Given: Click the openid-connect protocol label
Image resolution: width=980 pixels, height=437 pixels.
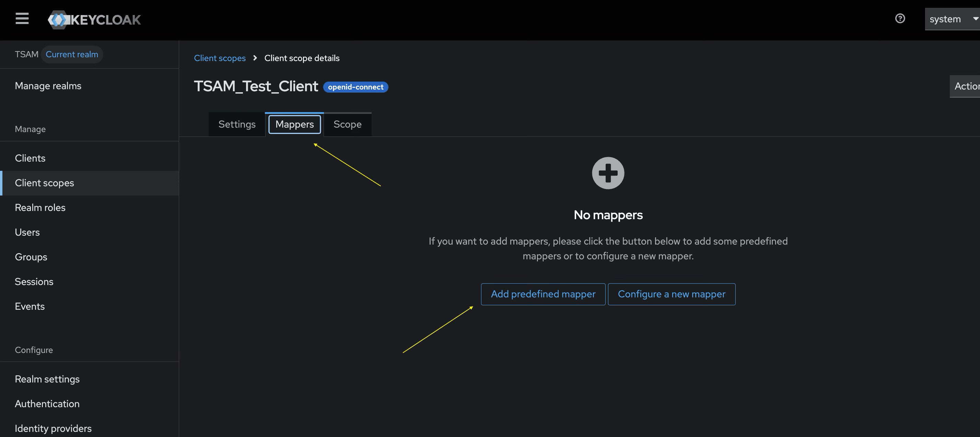Looking at the screenshot, I should click(x=356, y=87).
